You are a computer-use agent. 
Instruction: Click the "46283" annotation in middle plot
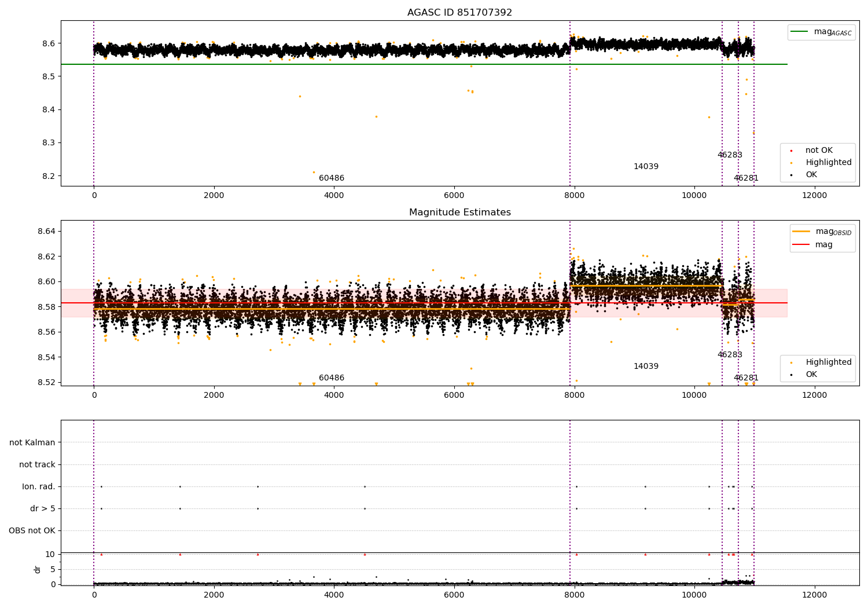(x=730, y=355)
